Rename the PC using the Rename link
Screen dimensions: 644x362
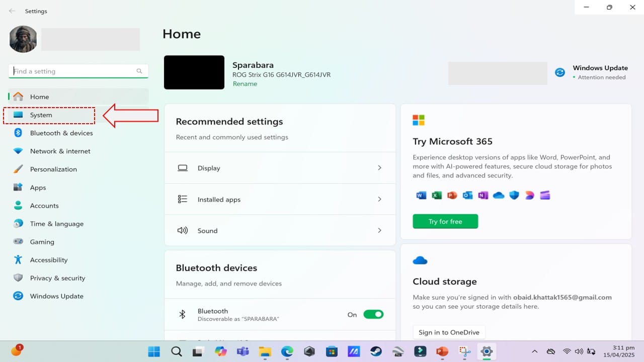click(245, 84)
